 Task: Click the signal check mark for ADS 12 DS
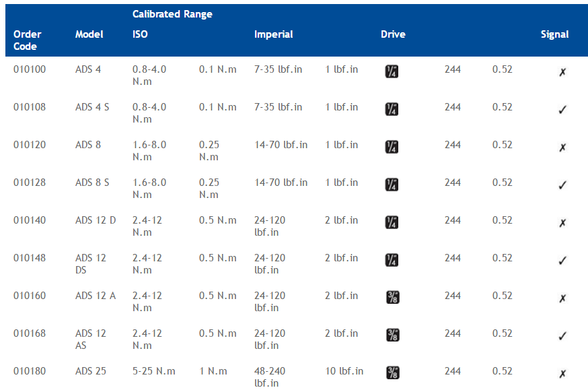(562, 261)
